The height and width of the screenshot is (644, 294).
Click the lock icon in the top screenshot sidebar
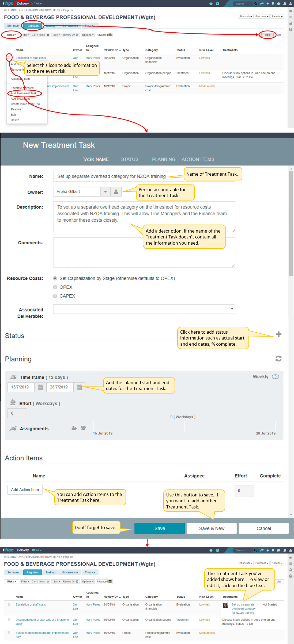pos(291,23)
